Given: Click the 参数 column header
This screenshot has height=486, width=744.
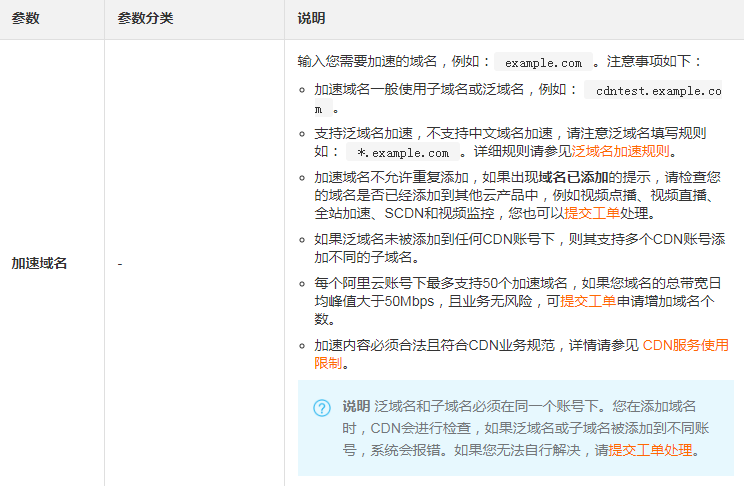Looking at the screenshot, I should (x=26, y=19).
